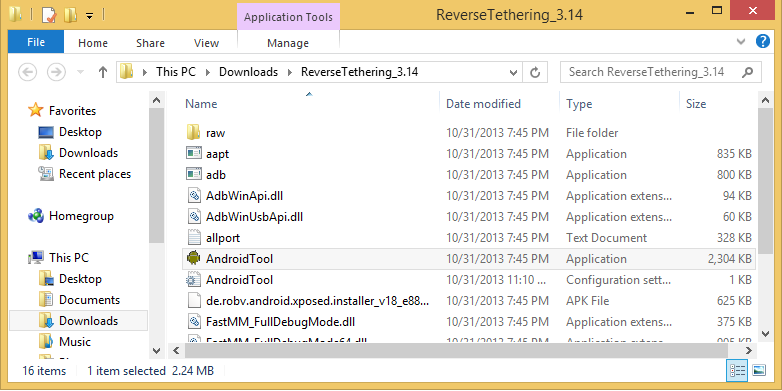Click the file list scroll up arrow
This screenshot has width=782, height=391.
(x=766, y=100)
